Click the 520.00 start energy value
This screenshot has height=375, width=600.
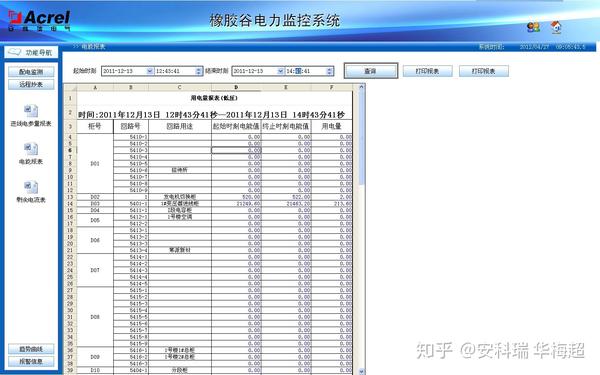click(x=236, y=197)
